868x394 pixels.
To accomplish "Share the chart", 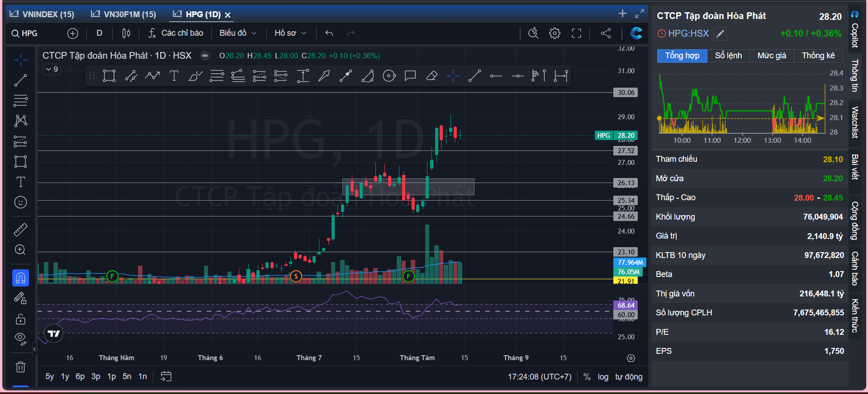I will click(x=606, y=33).
